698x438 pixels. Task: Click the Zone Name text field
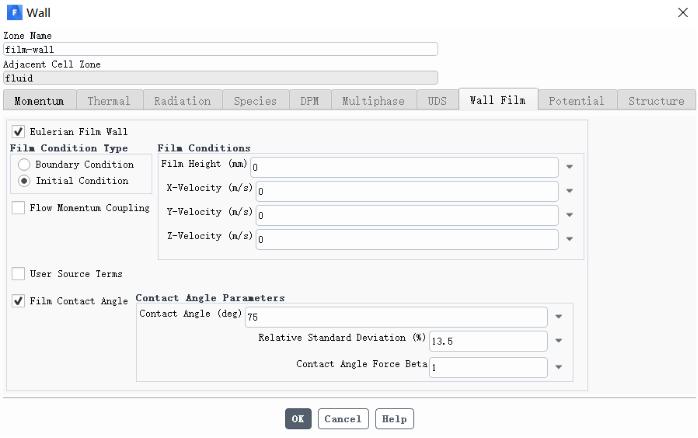click(220, 49)
